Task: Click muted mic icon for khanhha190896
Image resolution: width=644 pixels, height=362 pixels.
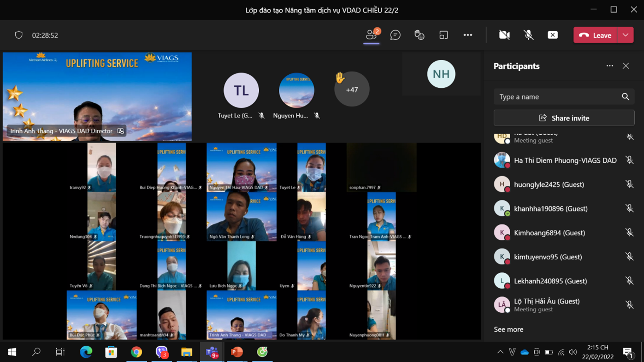Action: tap(630, 209)
